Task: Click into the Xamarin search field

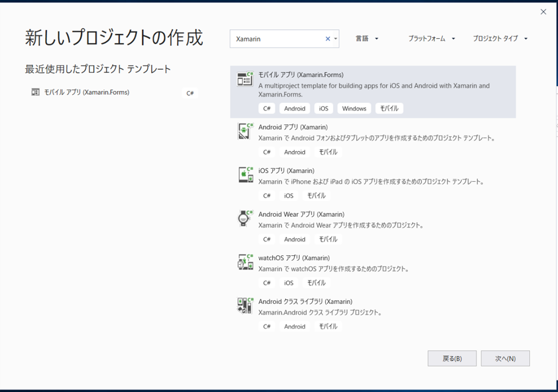Action: click(x=278, y=39)
